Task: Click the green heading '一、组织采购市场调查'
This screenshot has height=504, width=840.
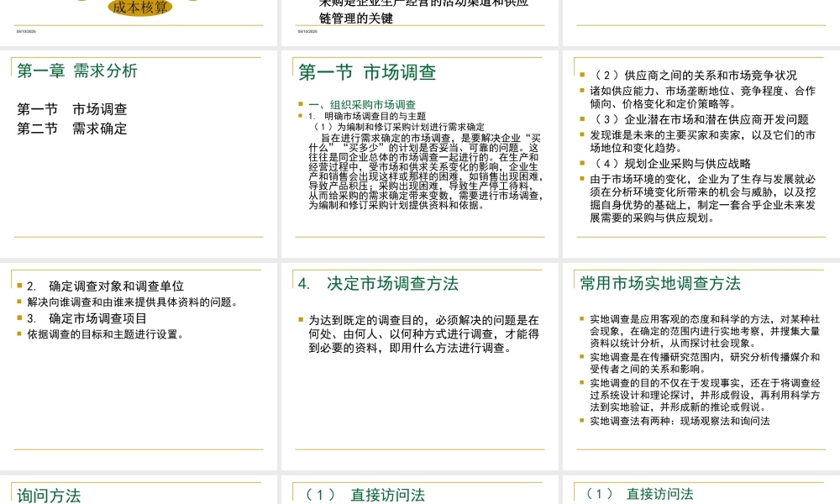Action: (361, 104)
